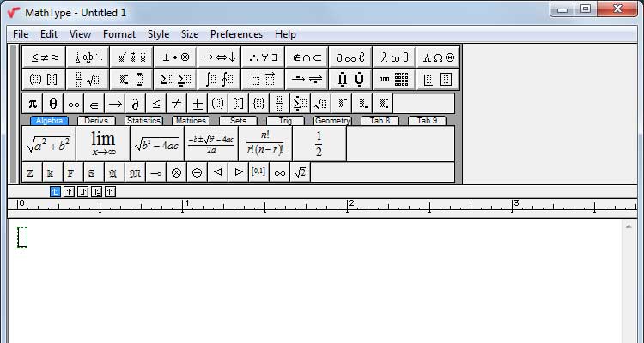Switch to the Algebra tab
644x343 pixels.
(x=49, y=121)
